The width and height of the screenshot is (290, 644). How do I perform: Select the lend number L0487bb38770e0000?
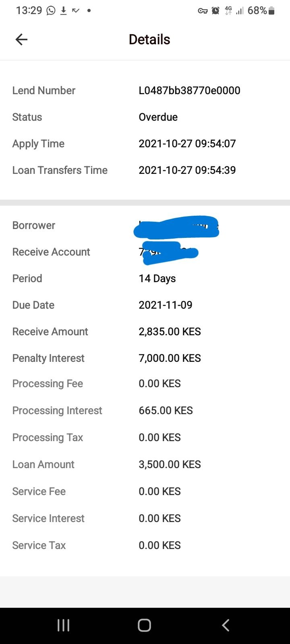[x=189, y=91]
